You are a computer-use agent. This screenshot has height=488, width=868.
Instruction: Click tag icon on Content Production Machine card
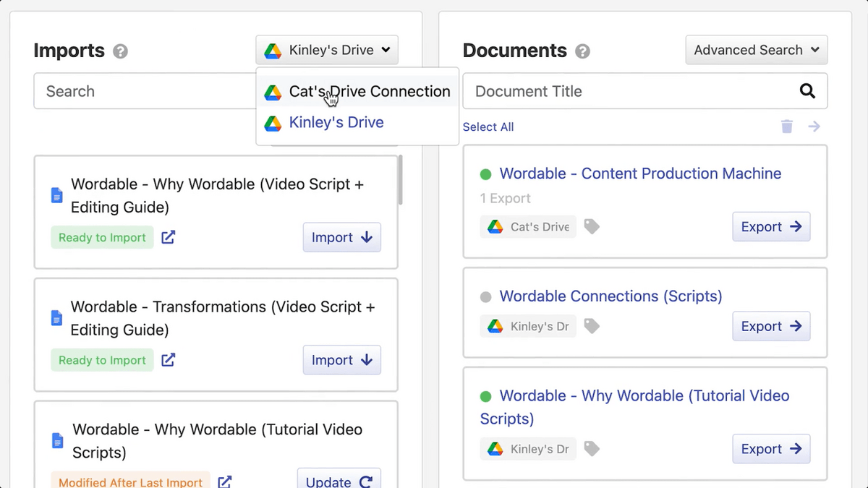coord(592,227)
